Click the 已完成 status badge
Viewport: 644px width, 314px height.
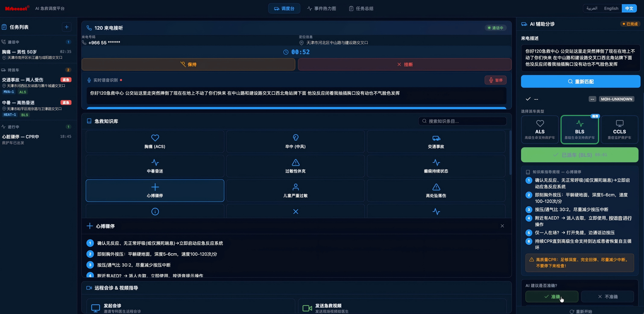630,24
